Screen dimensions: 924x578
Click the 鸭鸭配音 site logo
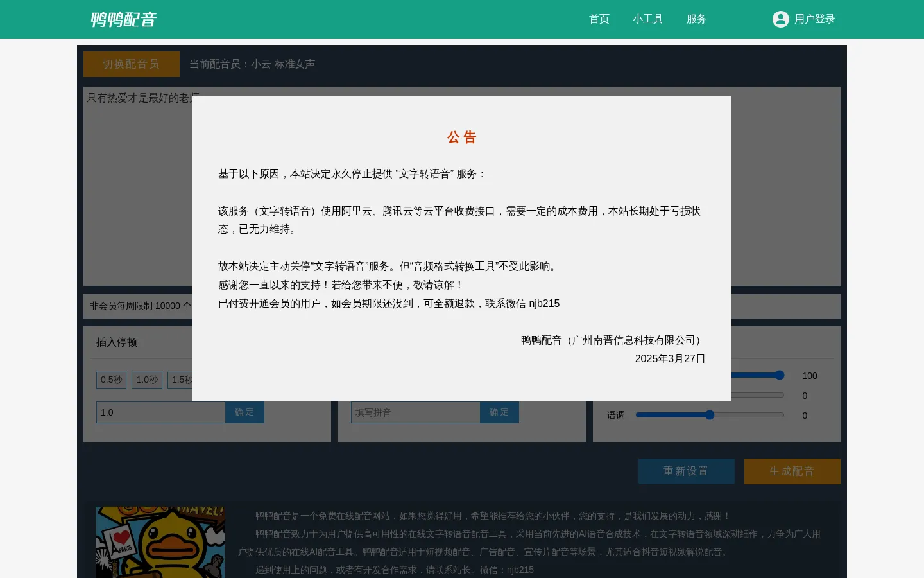click(123, 19)
